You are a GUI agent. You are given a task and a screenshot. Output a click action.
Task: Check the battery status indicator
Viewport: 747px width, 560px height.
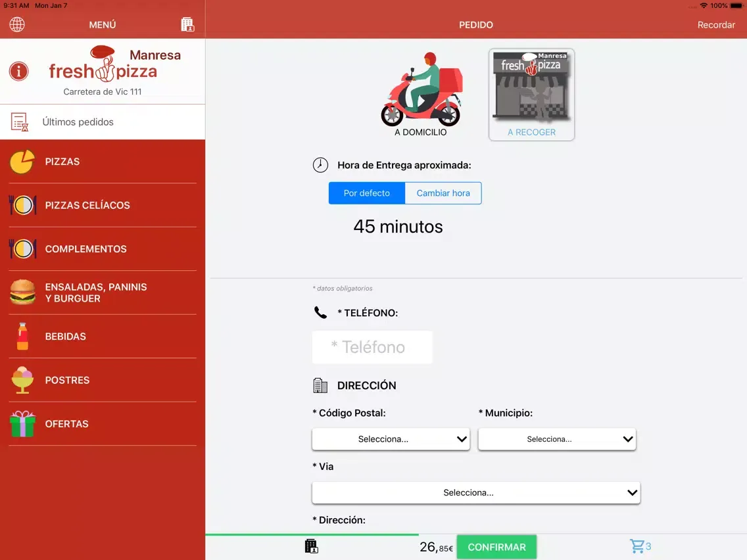(736, 6)
